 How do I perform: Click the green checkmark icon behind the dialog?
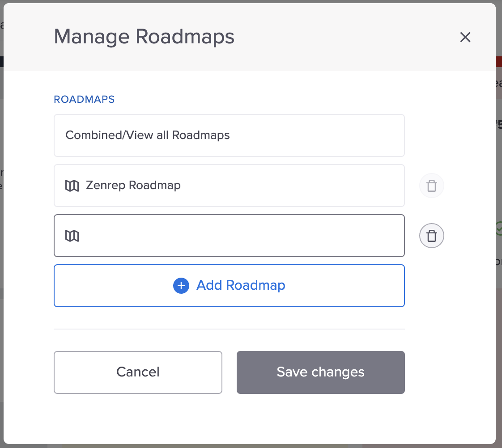tap(499, 228)
